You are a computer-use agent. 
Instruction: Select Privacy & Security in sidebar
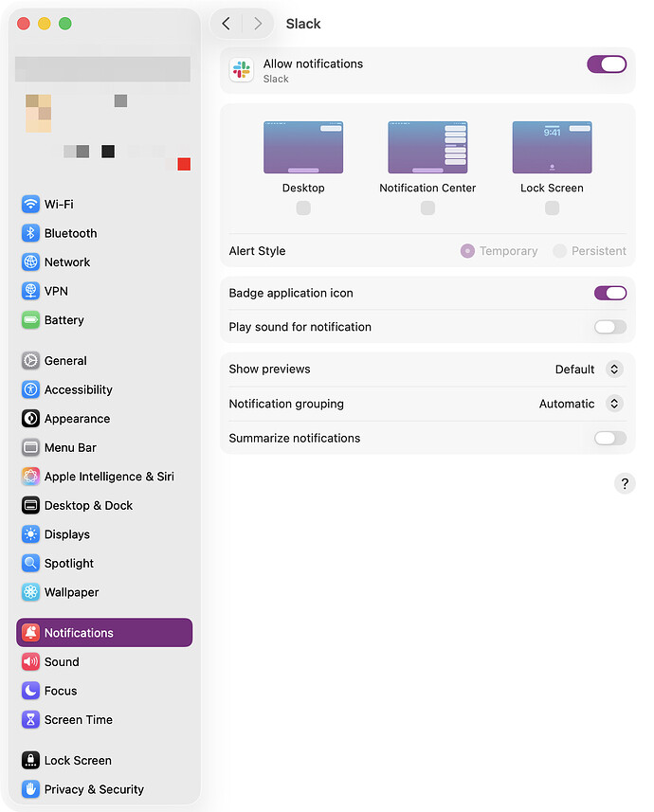(x=94, y=789)
